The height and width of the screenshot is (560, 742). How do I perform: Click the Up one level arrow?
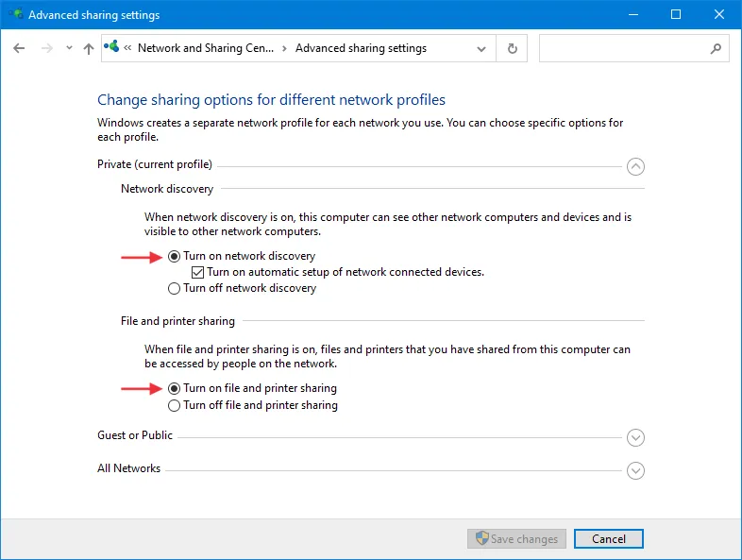point(89,48)
